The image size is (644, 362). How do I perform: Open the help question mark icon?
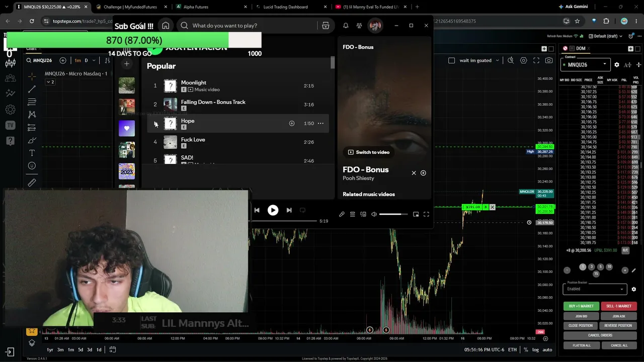pos(10,141)
